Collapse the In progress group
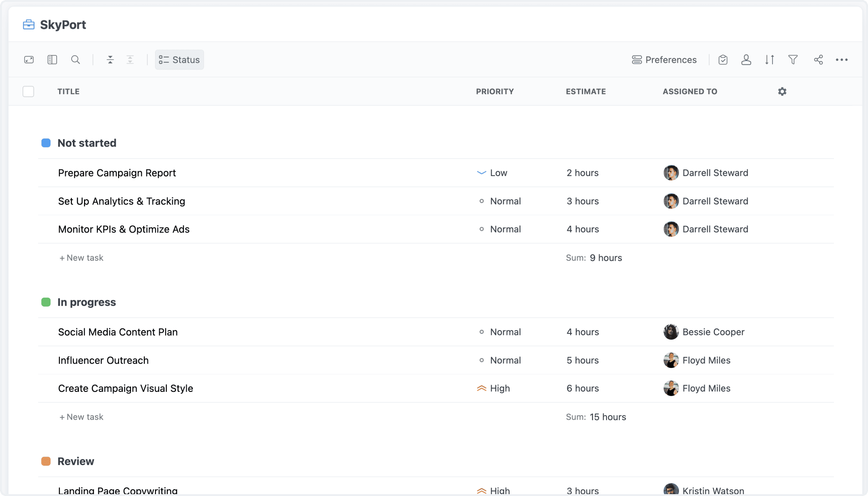 87,302
